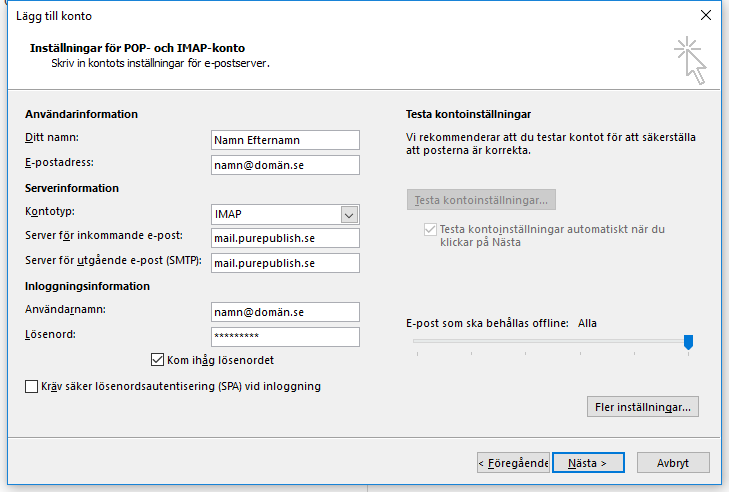Click the Användarnamn input field
Screen dimensions: 729x492
pos(285,312)
